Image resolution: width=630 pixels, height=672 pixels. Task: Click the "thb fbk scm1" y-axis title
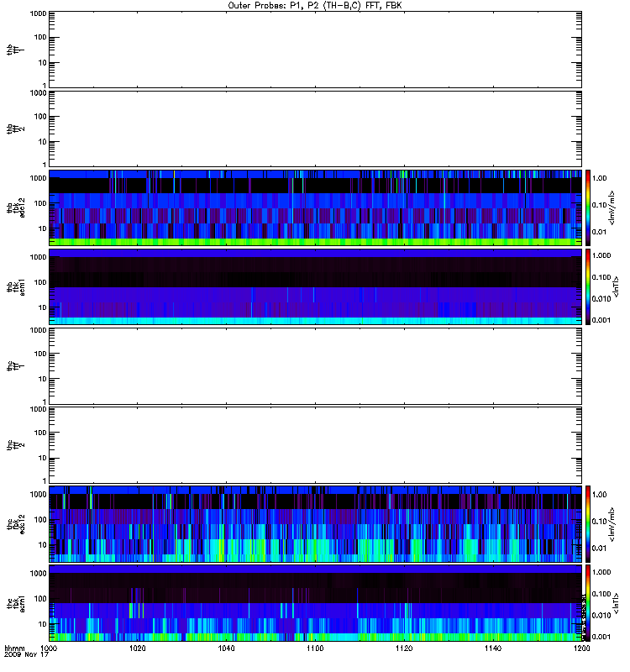tap(16, 286)
